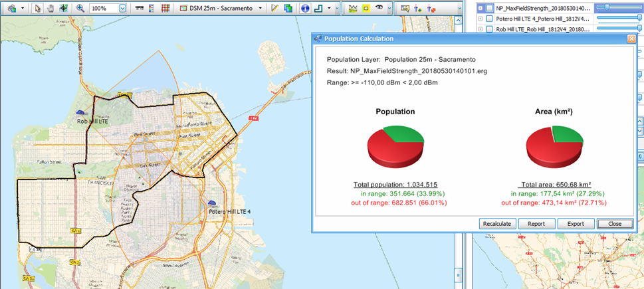Click the DSM layer picture icon
The image size is (644, 289).
pyautogui.click(x=183, y=8)
